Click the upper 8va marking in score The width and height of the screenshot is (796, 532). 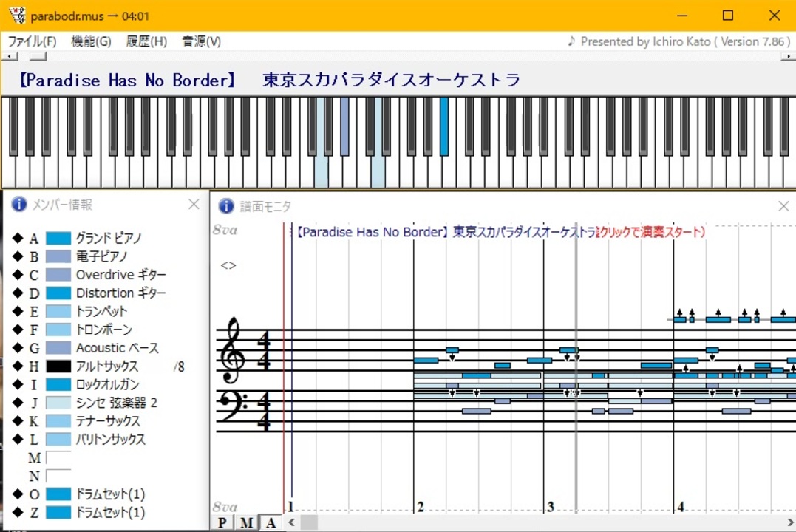[225, 230]
